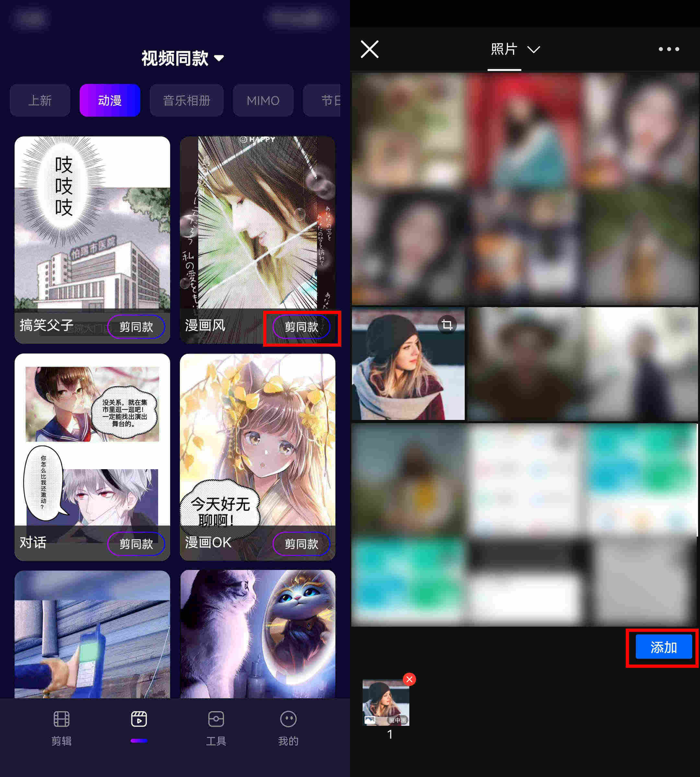
Task: Switch to 上新 tab
Action: [x=38, y=101]
